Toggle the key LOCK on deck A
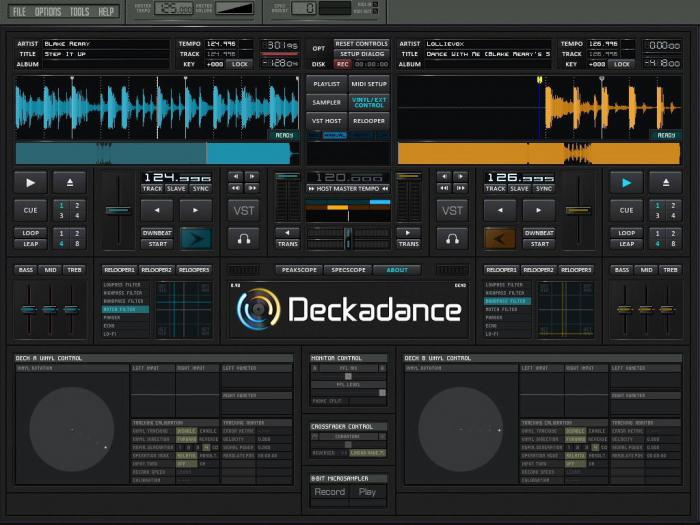 [239, 63]
